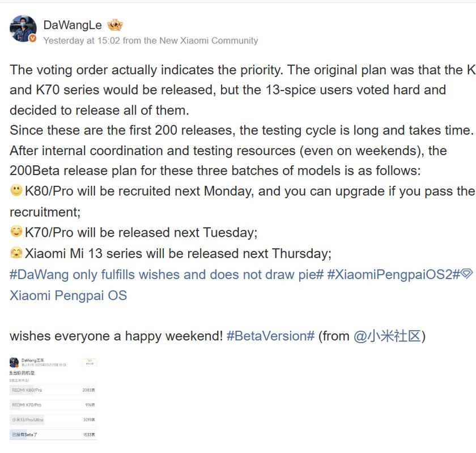Click the smiley emoji before K80/Pro

[16, 191]
